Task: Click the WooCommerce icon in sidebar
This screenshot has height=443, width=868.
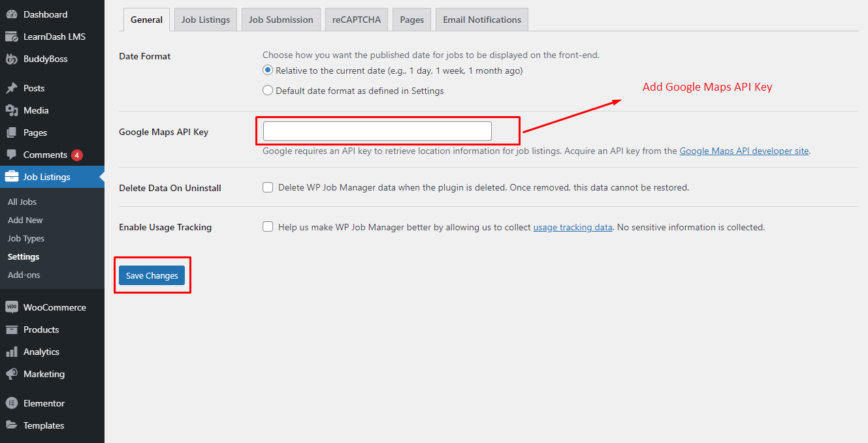Action: 12,307
